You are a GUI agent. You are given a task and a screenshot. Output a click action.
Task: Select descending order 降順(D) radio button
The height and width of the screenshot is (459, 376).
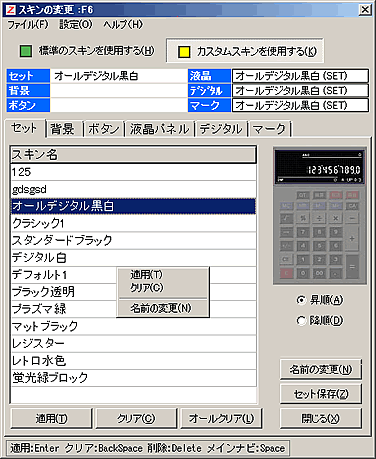[301, 321]
